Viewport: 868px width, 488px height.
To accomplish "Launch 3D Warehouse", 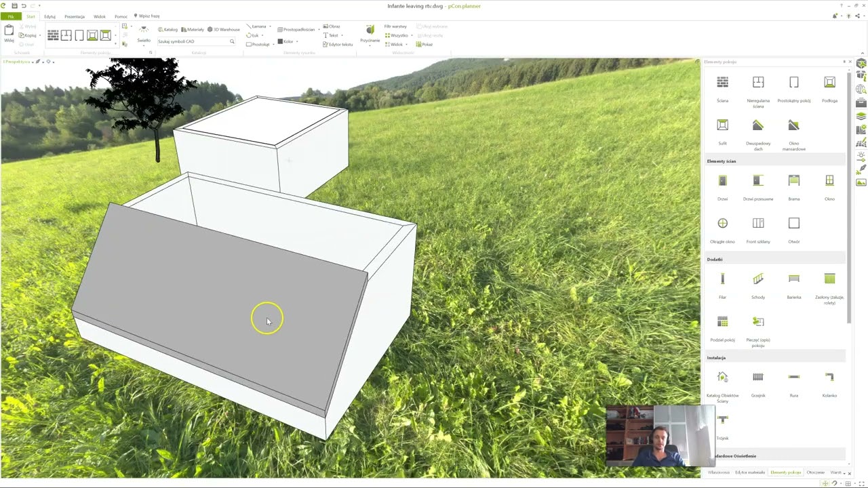I will point(224,29).
